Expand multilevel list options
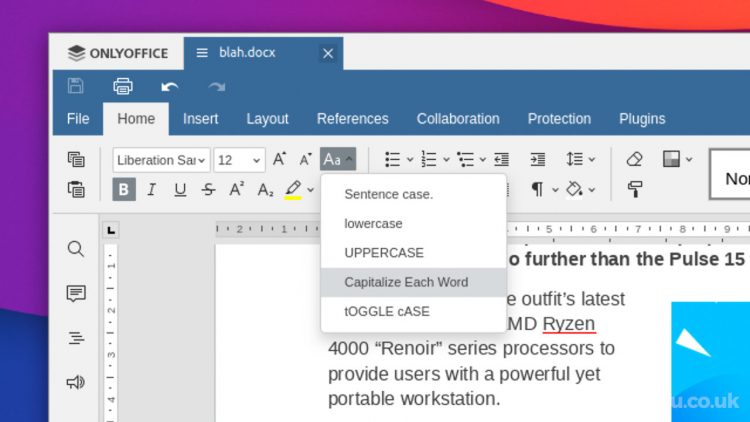The image size is (750, 422). (x=483, y=159)
